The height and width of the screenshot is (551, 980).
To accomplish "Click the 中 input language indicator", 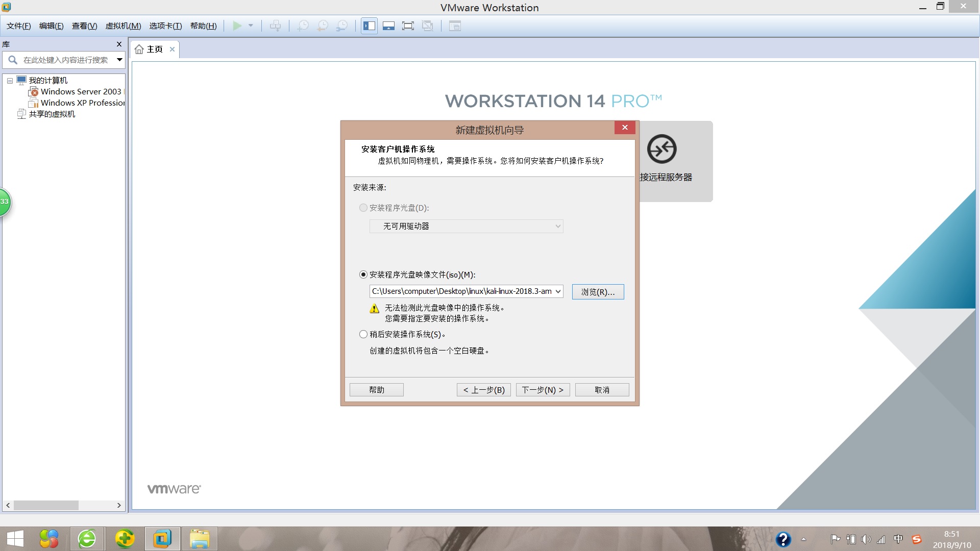I will 898,539.
